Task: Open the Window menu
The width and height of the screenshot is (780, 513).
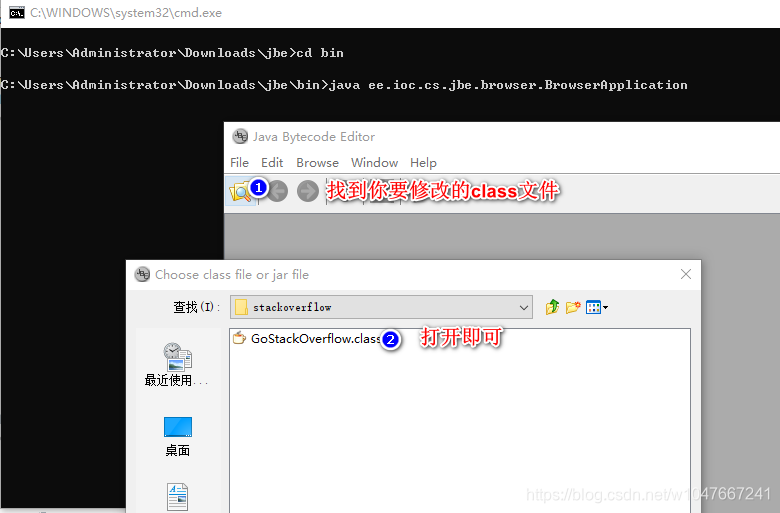Action: coord(375,163)
